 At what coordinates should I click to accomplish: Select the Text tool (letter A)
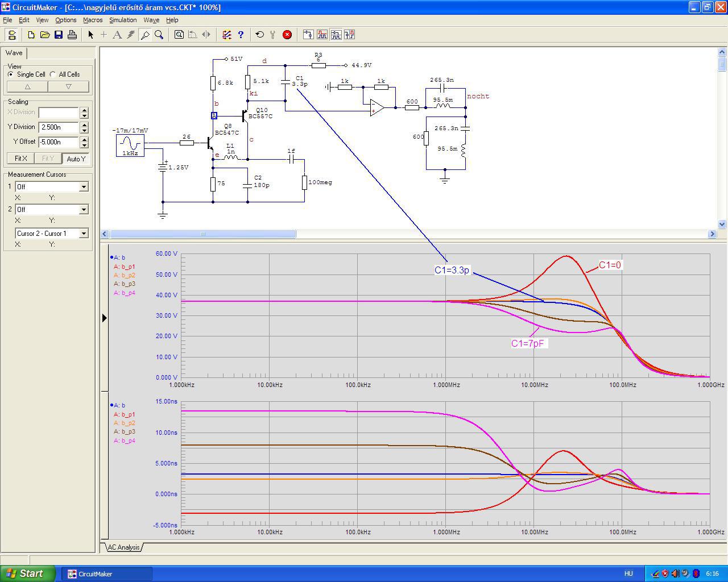click(117, 35)
